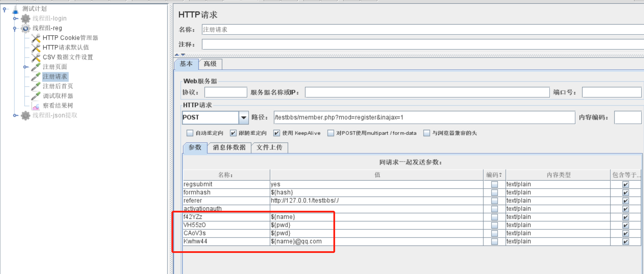The height and width of the screenshot is (274, 644).
Task: Click the gear icon of 线程组-reg
Action: coord(26,28)
